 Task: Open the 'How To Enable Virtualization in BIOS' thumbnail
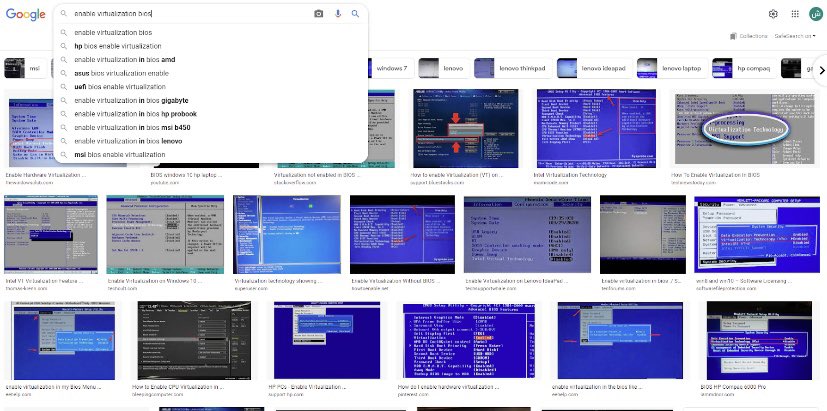click(x=746, y=128)
